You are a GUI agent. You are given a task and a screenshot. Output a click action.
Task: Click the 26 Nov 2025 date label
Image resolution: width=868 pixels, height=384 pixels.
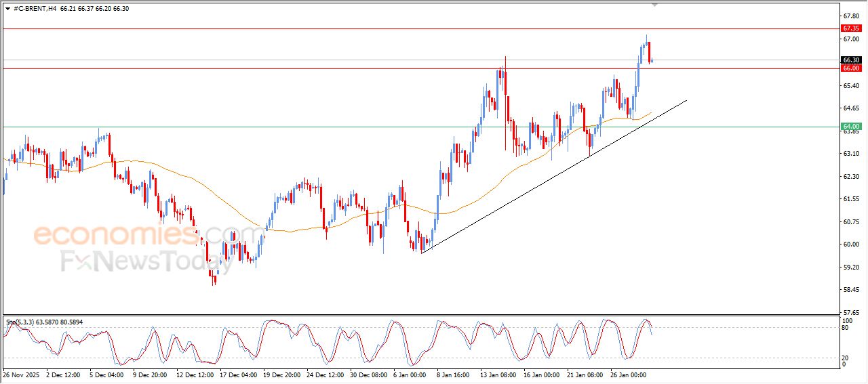point(20,374)
